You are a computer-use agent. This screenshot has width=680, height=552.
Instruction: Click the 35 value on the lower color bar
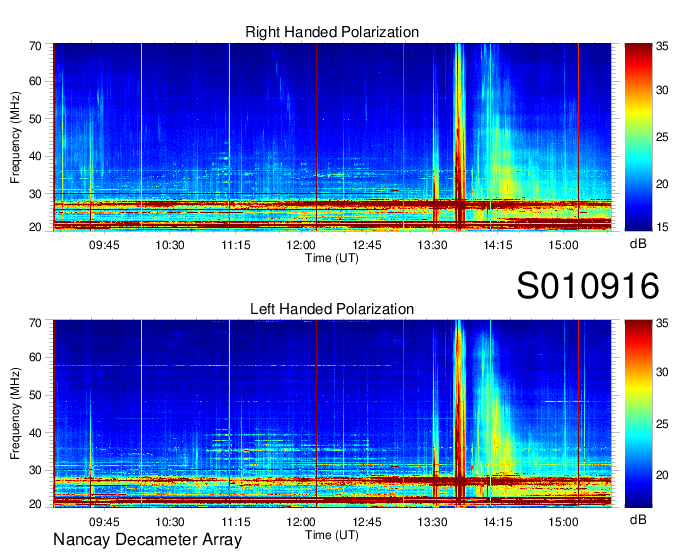point(662,323)
